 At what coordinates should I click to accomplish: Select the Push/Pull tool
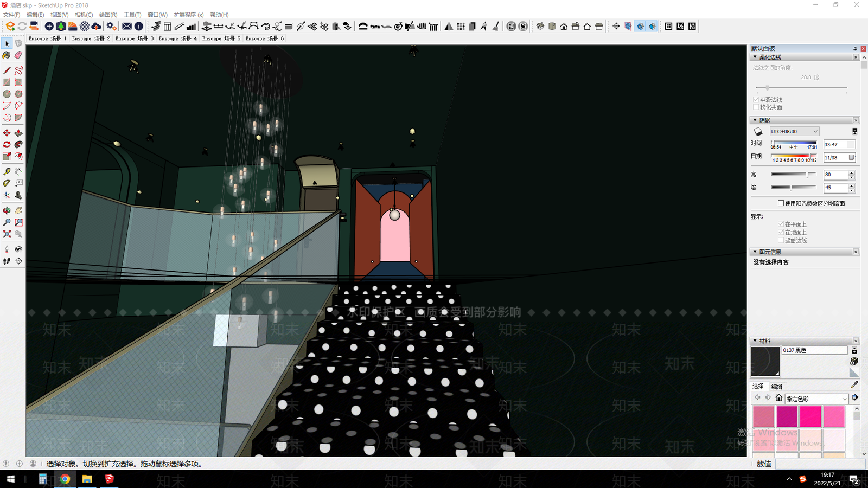pyautogui.click(x=18, y=133)
